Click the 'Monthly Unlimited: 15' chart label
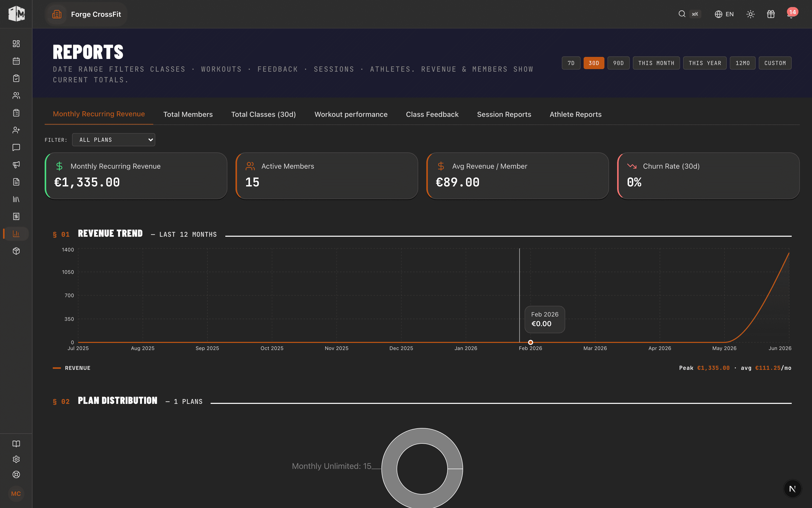812x508 pixels. 331,466
